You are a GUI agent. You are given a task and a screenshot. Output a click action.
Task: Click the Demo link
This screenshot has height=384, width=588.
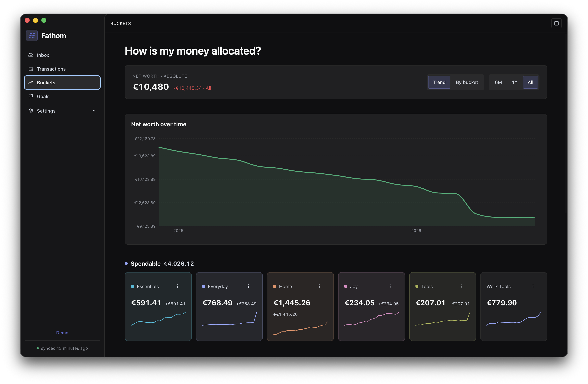pyautogui.click(x=62, y=333)
